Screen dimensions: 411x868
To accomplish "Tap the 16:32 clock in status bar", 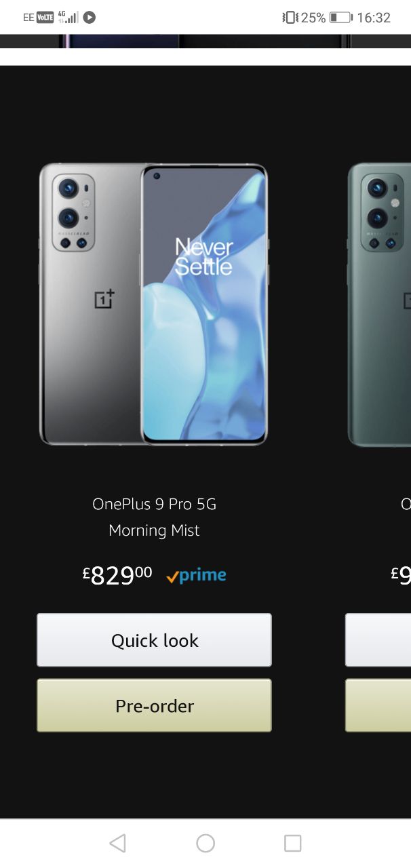I will [x=374, y=18].
